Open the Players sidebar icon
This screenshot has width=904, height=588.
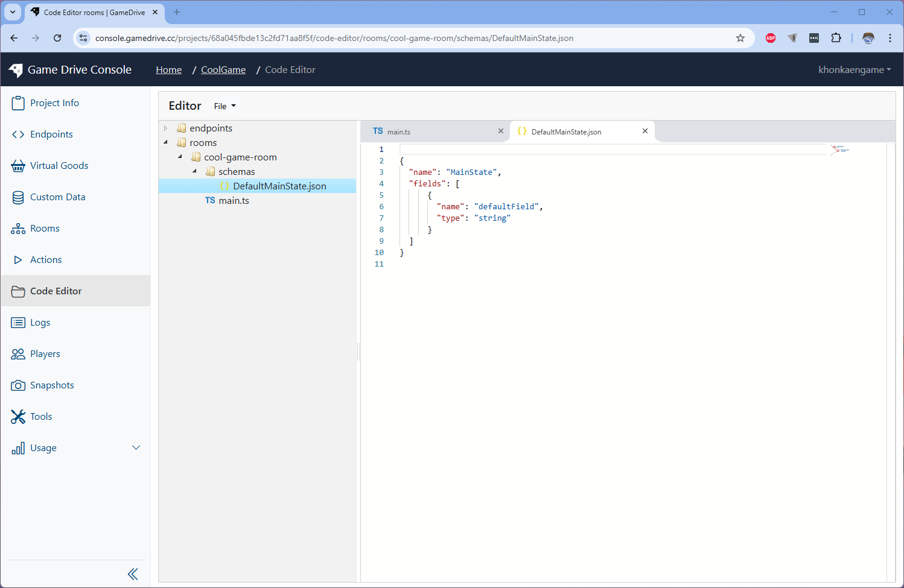(x=18, y=353)
